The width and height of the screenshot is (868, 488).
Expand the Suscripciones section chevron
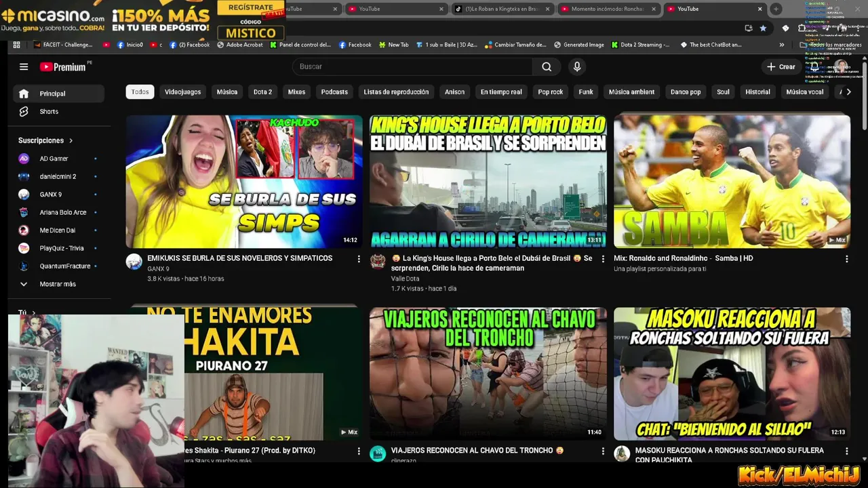(x=71, y=140)
